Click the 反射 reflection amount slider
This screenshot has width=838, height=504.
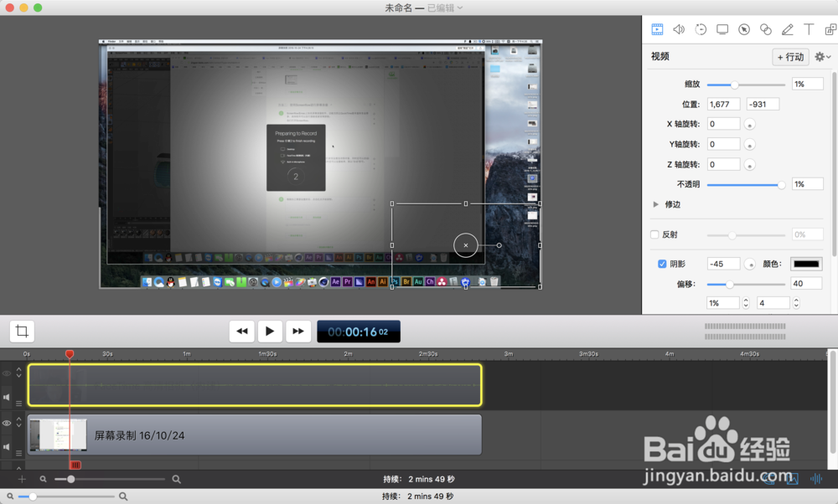coord(746,235)
